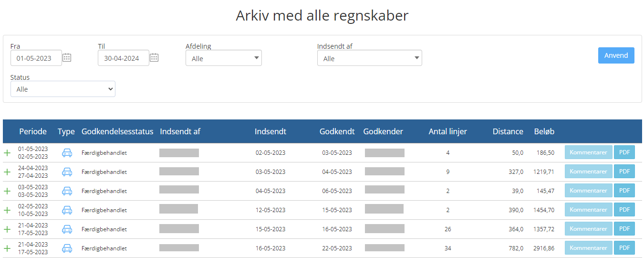Open Kommentarer for the 1454,70 row
The width and height of the screenshot is (644, 258).
589,210
